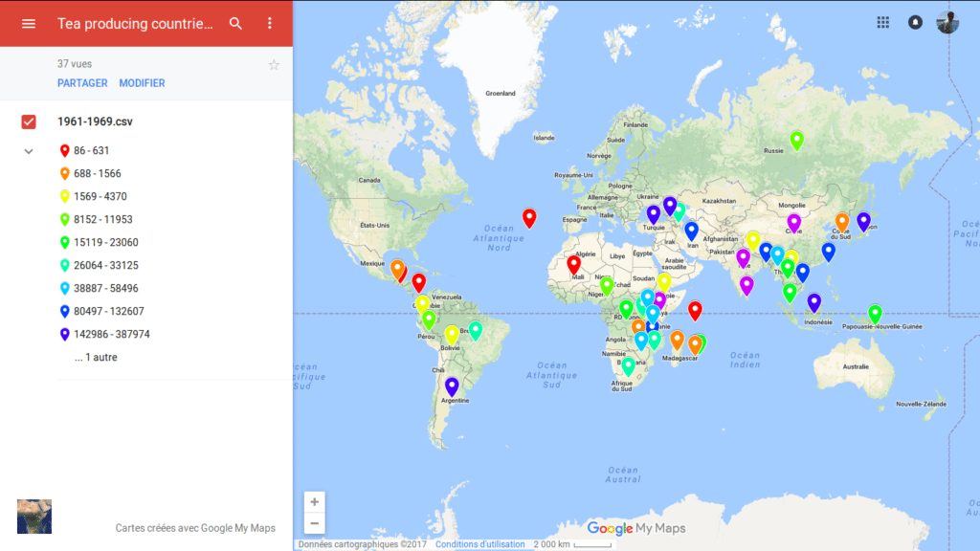Click the orange marker on Mexico
The image size is (980, 551).
coord(397,269)
